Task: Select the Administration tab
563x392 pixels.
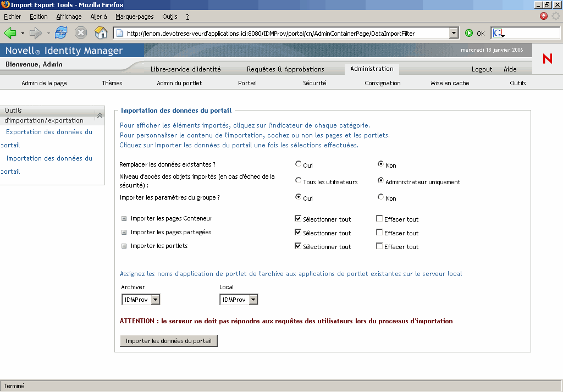Action: [x=372, y=69]
